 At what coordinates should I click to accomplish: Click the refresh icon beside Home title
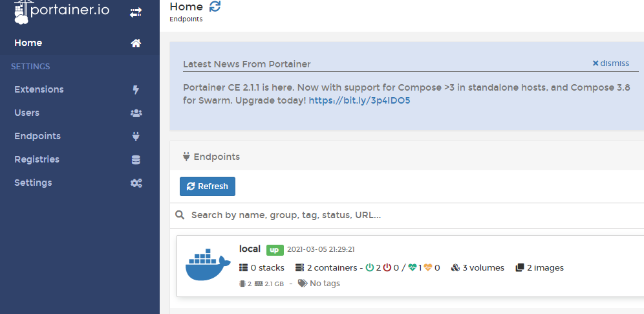pos(215,6)
